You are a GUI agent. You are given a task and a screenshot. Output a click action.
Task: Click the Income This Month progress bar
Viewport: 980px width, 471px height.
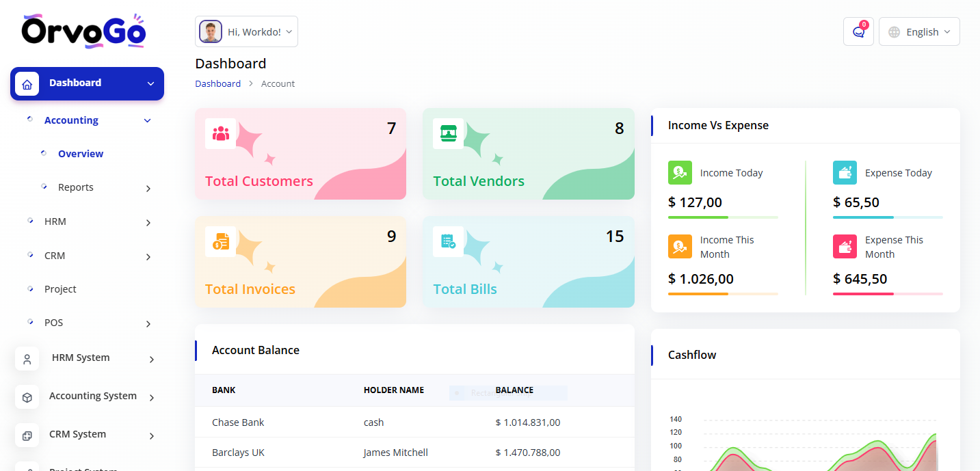click(723, 294)
